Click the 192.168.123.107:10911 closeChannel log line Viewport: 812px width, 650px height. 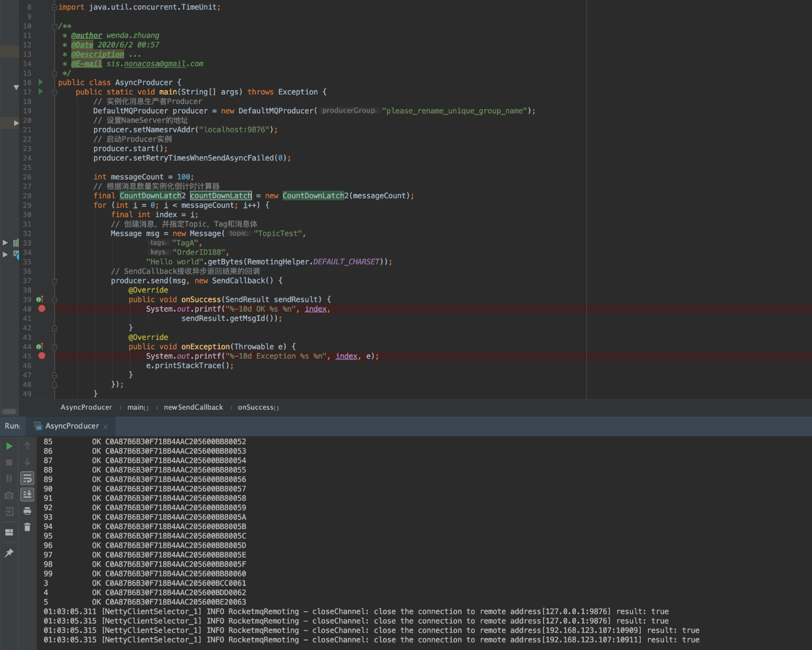click(x=371, y=640)
